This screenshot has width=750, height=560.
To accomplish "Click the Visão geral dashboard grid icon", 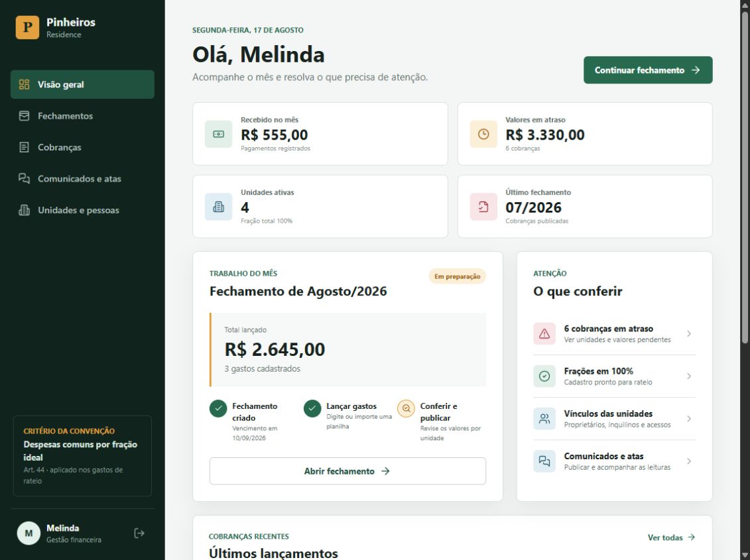I will click(x=24, y=85).
